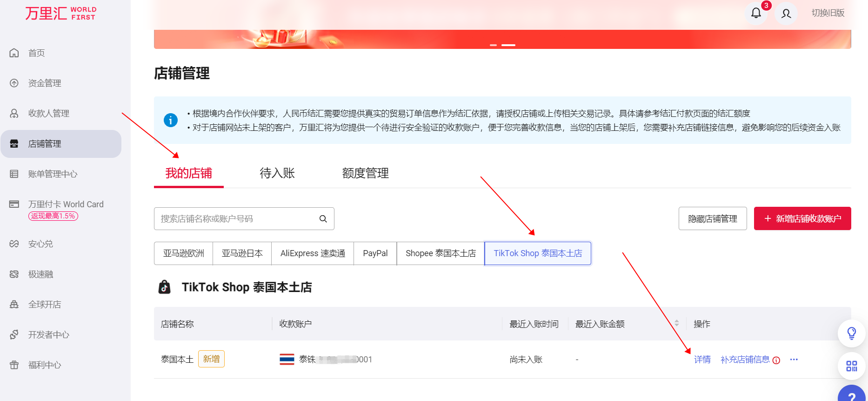Click the 资金管理 sidebar icon
This screenshot has width=868, height=401.
coord(14,83)
